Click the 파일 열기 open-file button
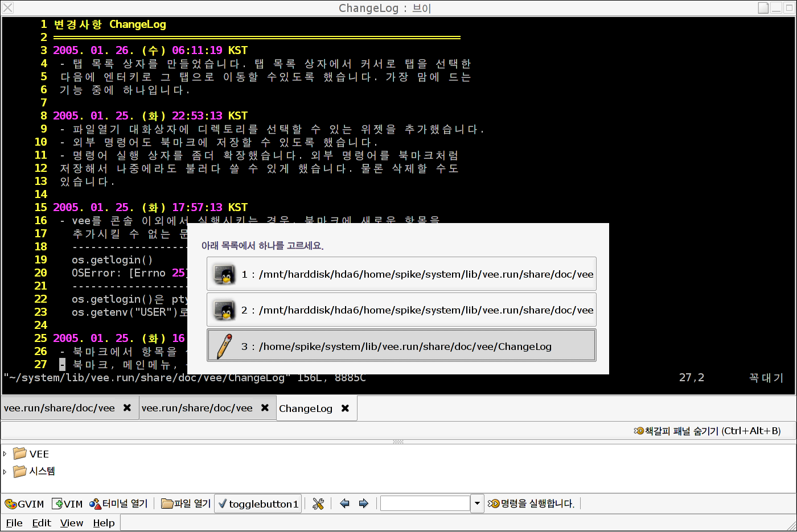 point(186,504)
